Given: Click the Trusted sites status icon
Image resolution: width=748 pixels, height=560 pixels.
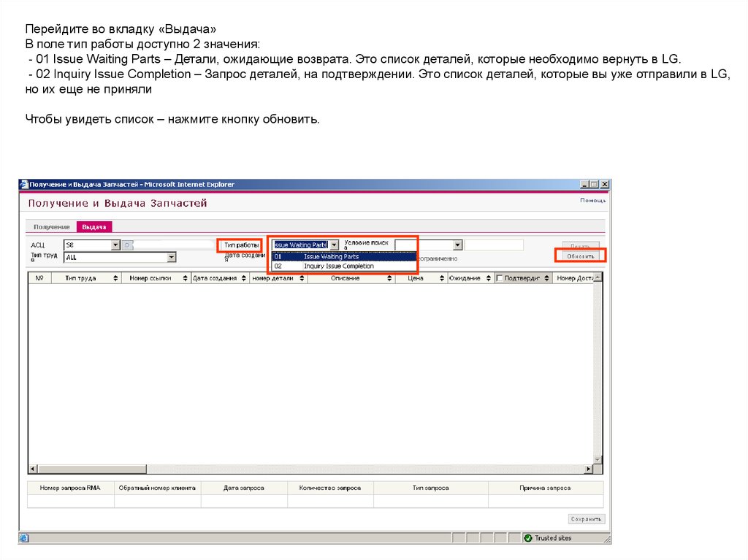Looking at the screenshot, I should pos(528,538).
